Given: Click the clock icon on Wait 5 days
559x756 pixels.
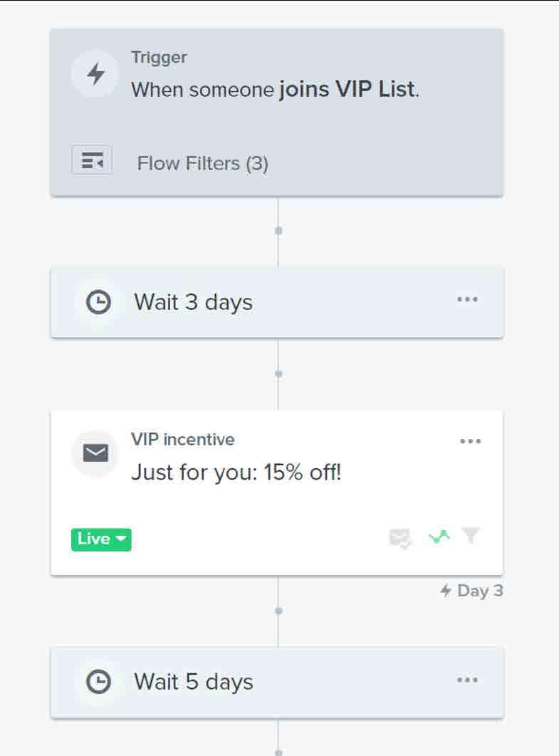Looking at the screenshot, I should pos(98,682).
